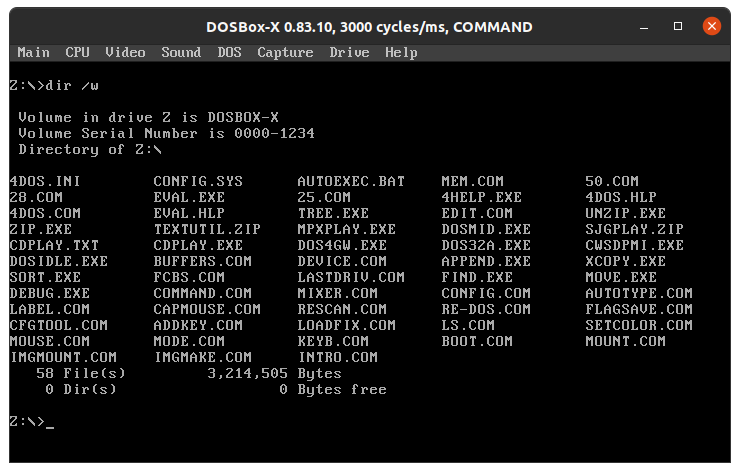This screenshot has width=740, height=472.
Task: Click the UNZIP.EXE file name
Action: coord(626,213)
